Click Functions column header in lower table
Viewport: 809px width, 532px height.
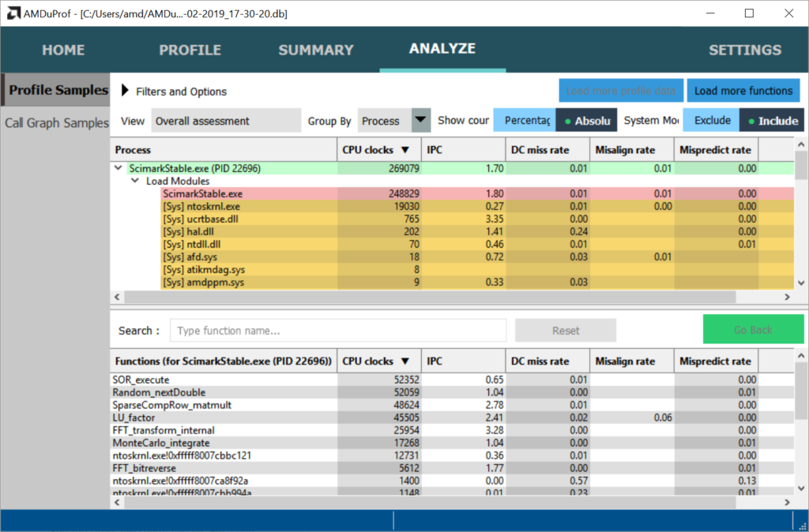(x=224, y=362)
